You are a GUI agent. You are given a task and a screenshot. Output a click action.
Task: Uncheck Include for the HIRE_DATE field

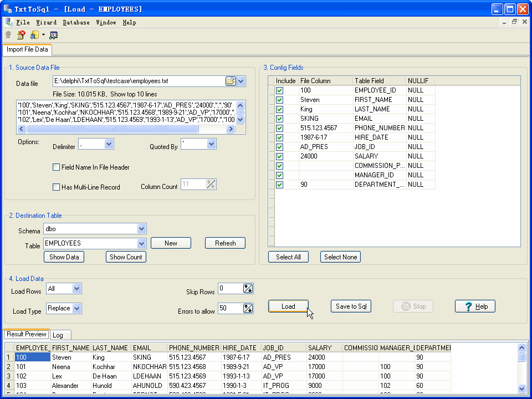pos(279,138)
